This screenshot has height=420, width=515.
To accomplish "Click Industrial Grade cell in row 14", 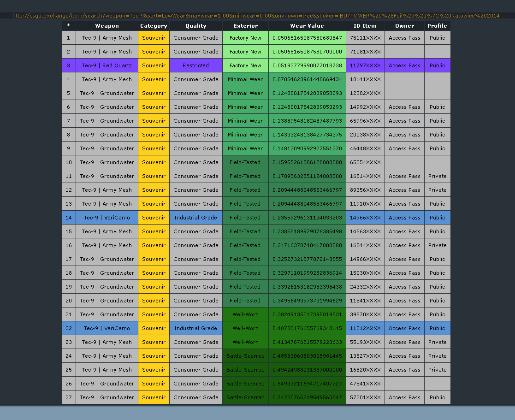I will click(x=196, y=218).
